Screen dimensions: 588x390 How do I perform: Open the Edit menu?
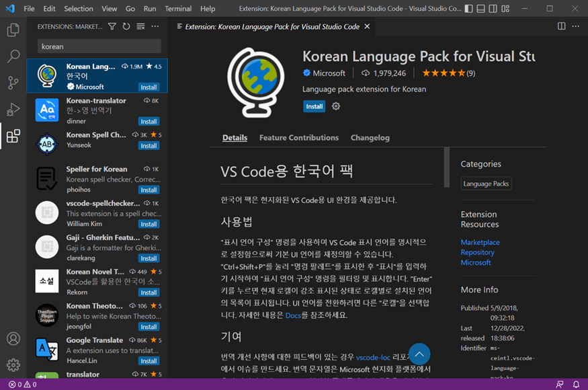[x=49, y=9]
